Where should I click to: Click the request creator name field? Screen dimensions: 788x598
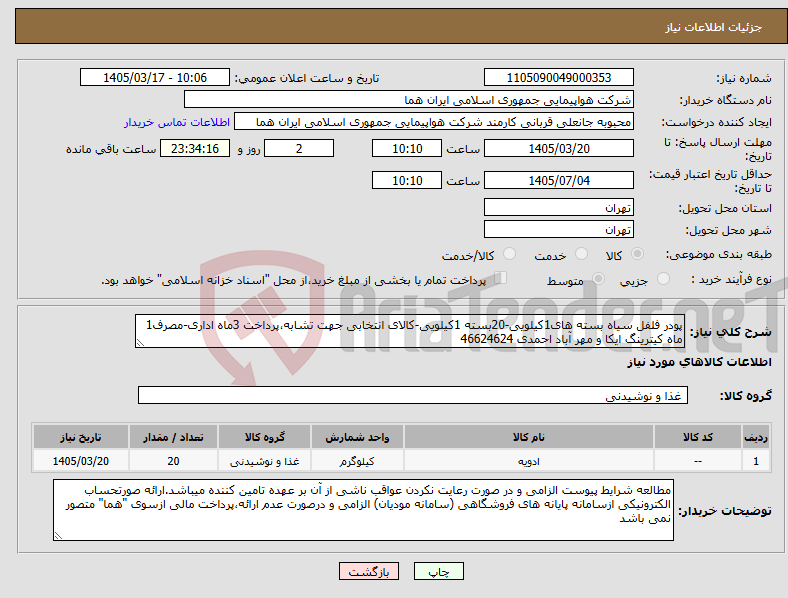(x=434, y=122)
